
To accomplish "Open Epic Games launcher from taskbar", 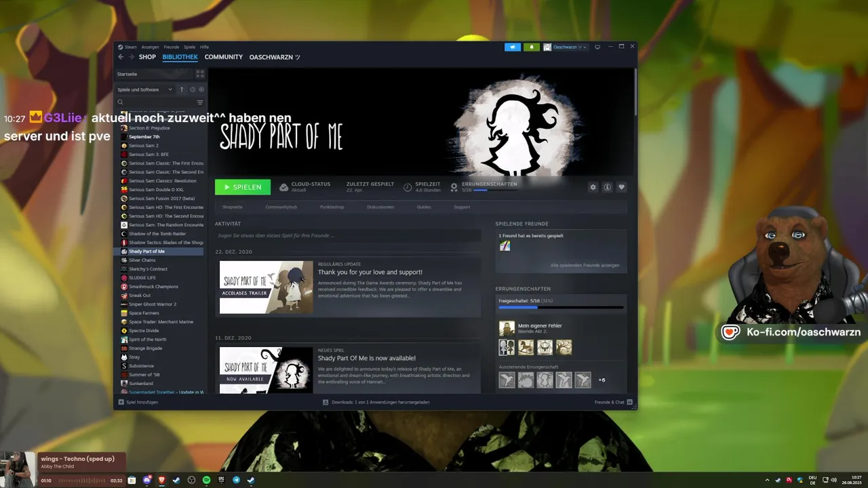I will point(222,480).
